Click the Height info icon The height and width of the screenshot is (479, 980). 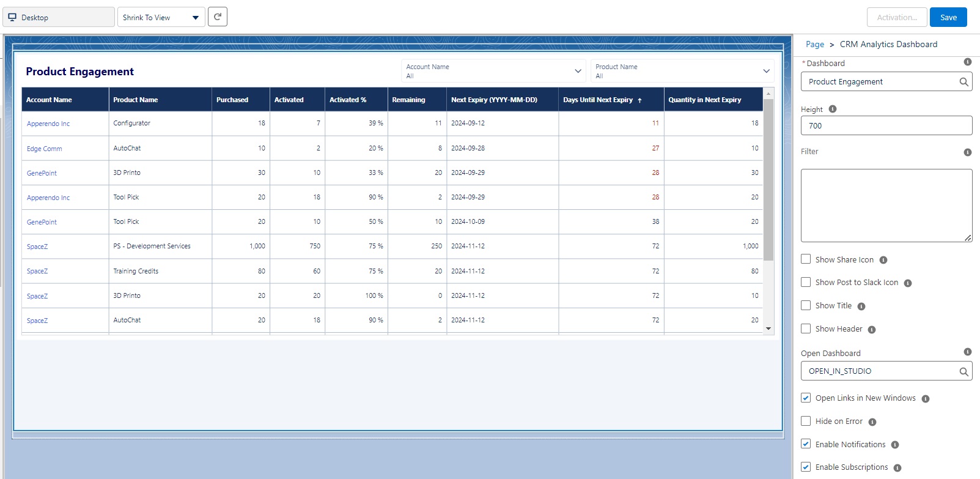pos(832,109)
